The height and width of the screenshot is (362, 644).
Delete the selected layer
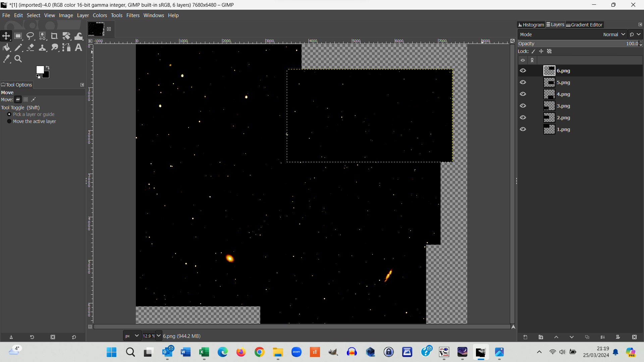(x=634, y=337)
